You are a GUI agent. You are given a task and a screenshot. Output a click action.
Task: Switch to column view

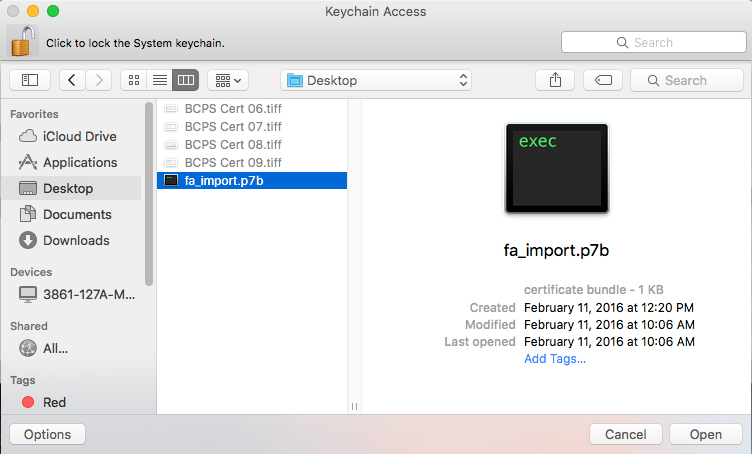[186, 80]
